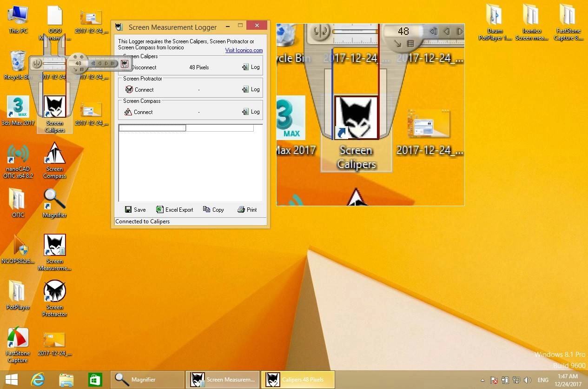The height and width of the screenshot is (389, 588).
Task: Open the Windows Start button
Action: (x=11, y=380)
